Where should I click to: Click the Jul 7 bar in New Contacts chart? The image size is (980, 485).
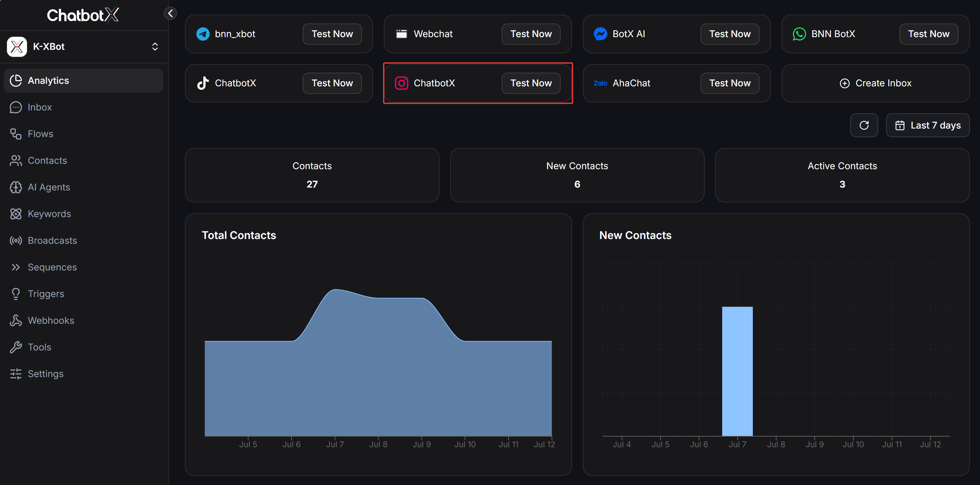(x=737, y=371)
